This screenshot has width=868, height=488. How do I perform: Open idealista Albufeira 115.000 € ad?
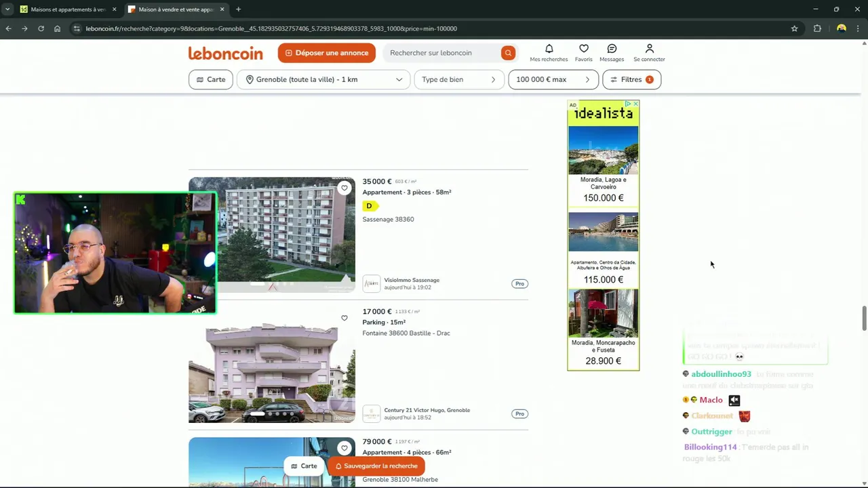coord(603,248)
